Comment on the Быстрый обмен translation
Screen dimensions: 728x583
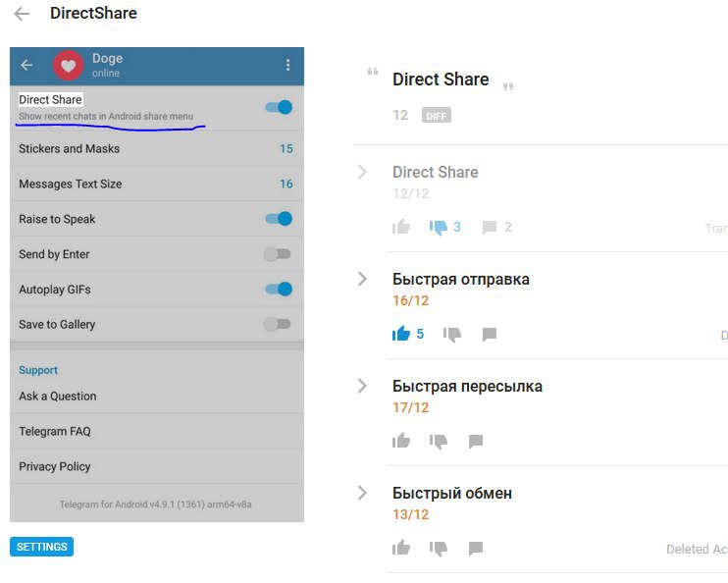pyautogui.click(x=476, y=549)
